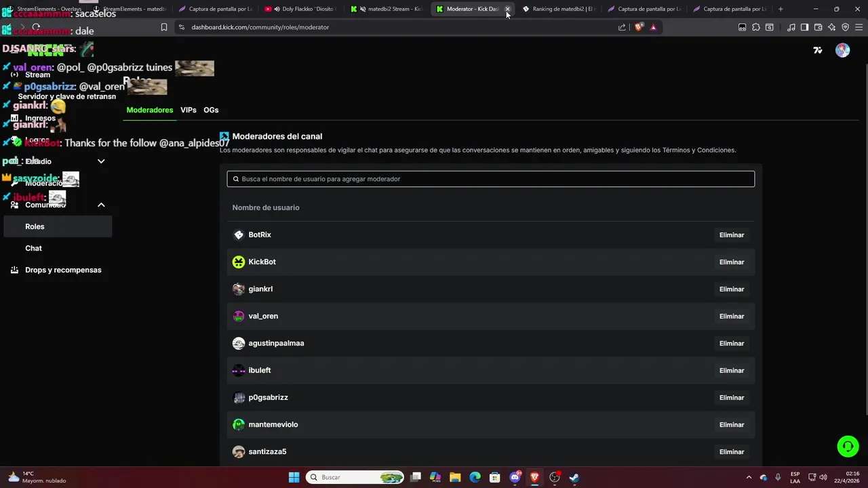
Task: Remove val_oren with Eliminar button
Action: [732, 316]
